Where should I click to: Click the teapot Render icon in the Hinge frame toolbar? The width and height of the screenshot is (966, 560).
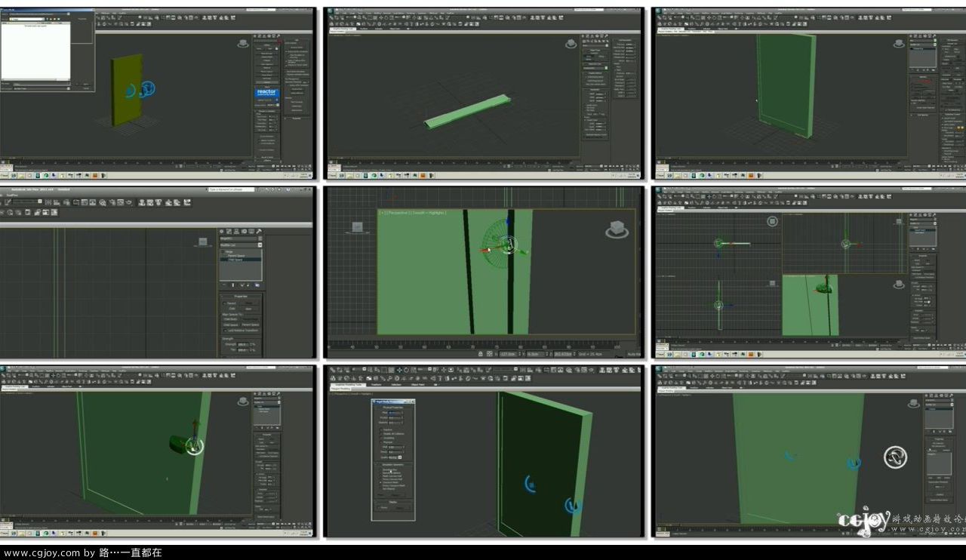pyautogui.click(x=128, y=202)
